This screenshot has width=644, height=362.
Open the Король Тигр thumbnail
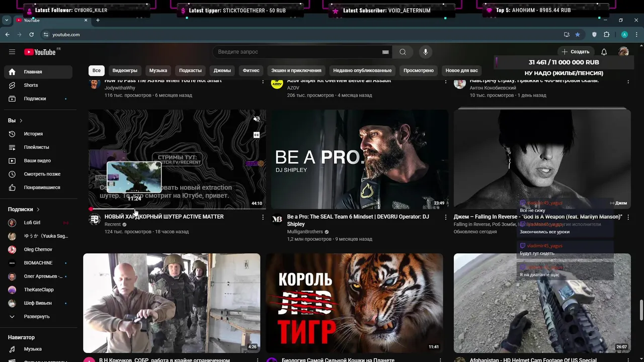[355, 303]
